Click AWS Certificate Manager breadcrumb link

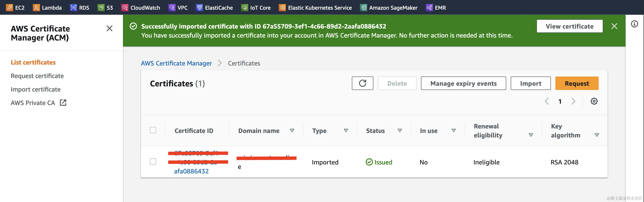pyautogui.click(x=176, y=63)
